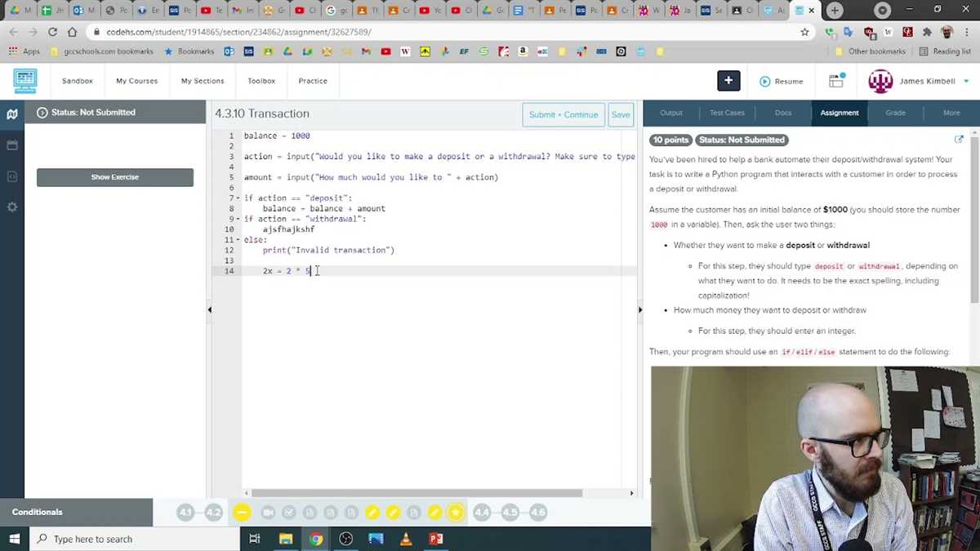This screenshot has height=551, width=980.
Task: Select the highlighted yellow star exercise icon
Action: pos(456,513)
